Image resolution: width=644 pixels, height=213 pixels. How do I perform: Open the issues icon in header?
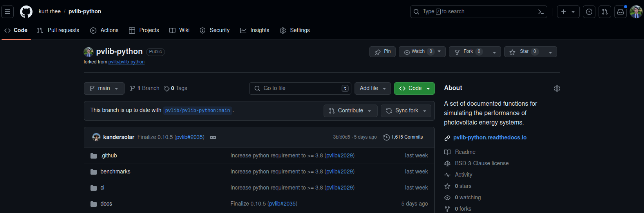click(x=589, y=12)
